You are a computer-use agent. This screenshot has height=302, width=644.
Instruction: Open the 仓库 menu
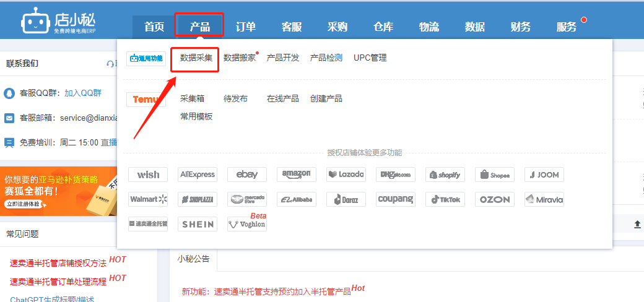[383, 27]
